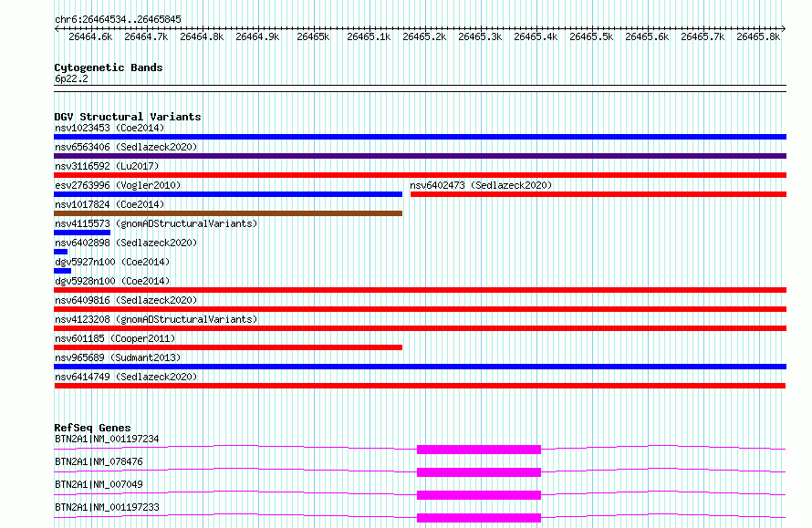Click the small blue bar for dgv5927n100
This screenshot has height=528, width=812.
click(x=62, y=271)
